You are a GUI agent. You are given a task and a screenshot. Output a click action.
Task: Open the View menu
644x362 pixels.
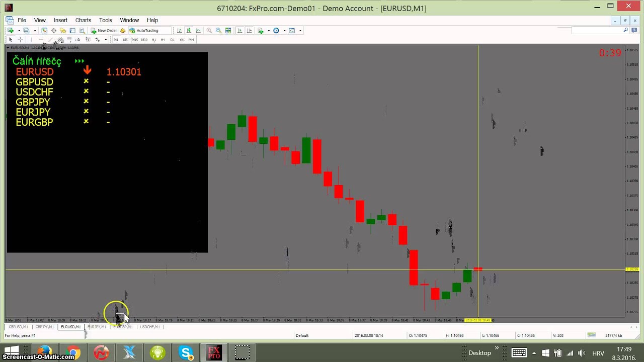pos(40,20)
